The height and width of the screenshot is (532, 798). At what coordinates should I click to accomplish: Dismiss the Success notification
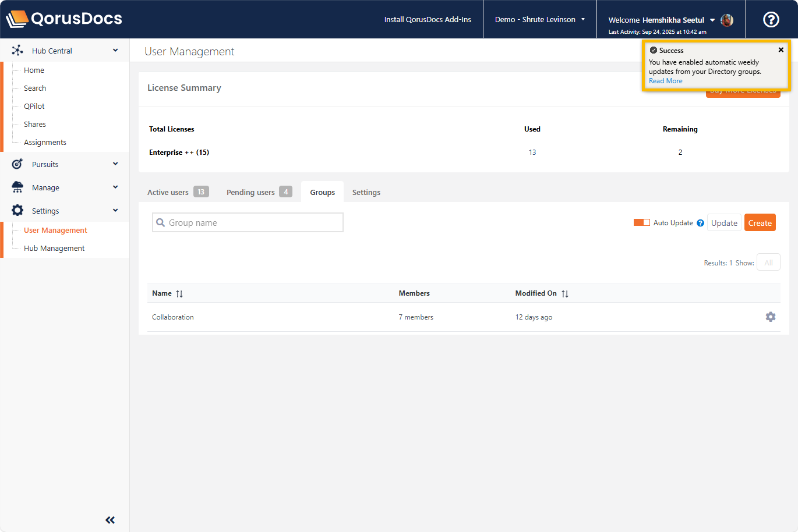tap(781, 50)
